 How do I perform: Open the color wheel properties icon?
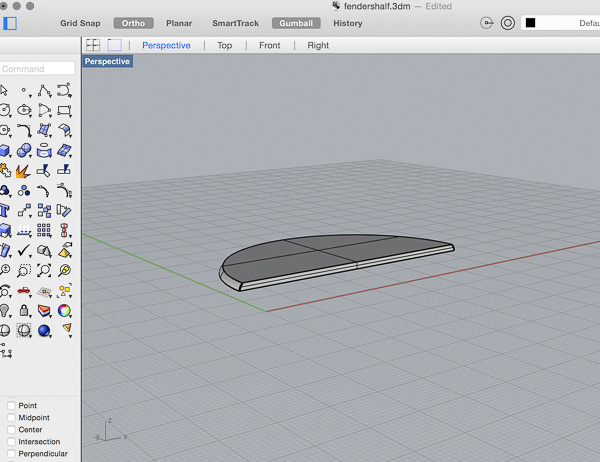coord(64,310)
